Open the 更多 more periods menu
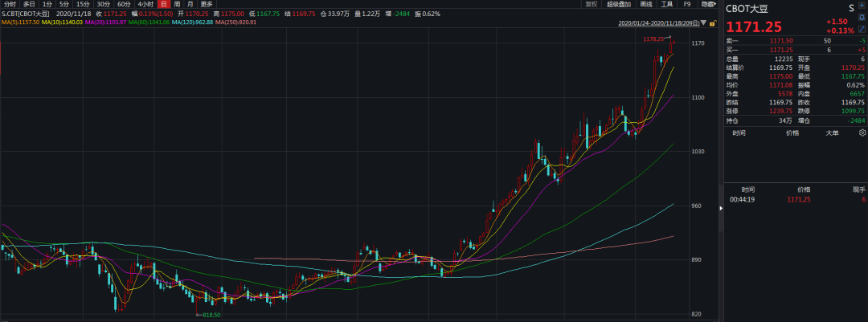This screenshot has height=322, width=868. [207, 5]
